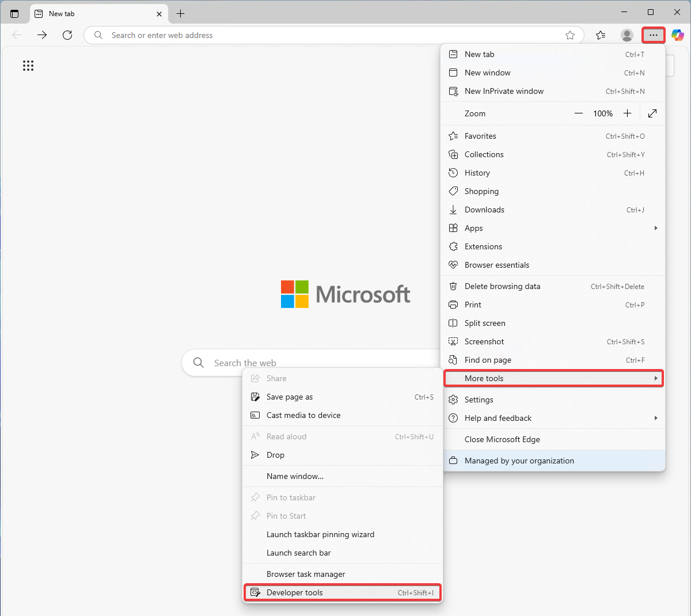
Task: Click the Refresh page icon
Action: tap(67, 35)
